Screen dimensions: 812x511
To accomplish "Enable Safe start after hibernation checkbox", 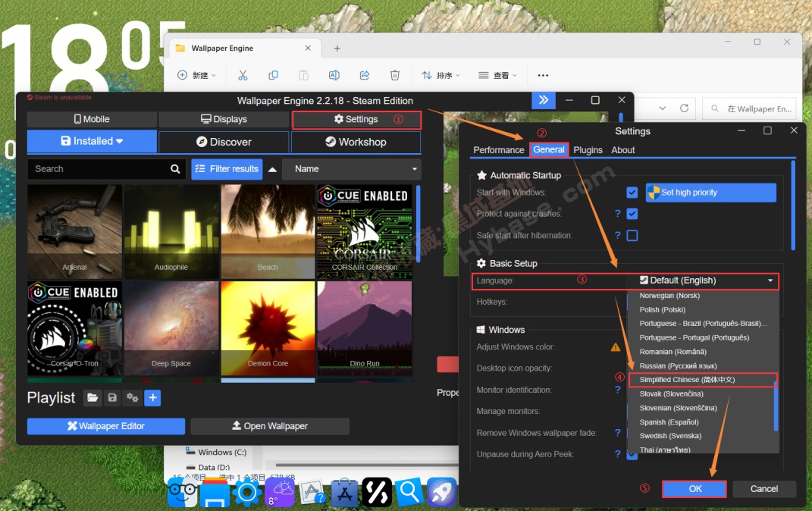I will click(x=632, y=236).
